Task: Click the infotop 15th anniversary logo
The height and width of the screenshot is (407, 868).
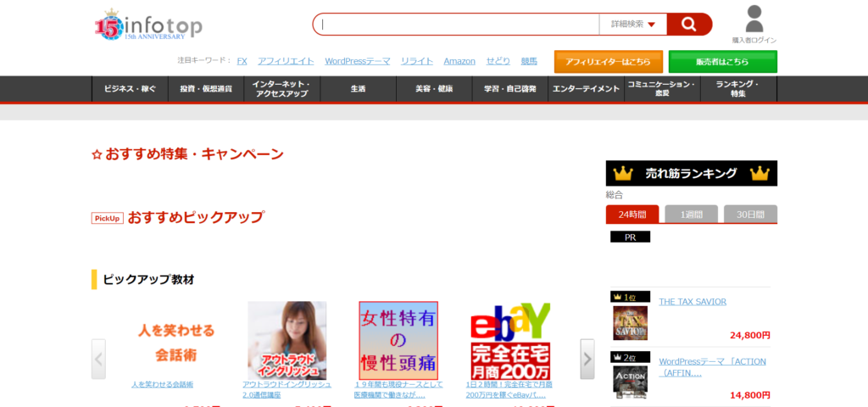Action: coord(148,25)
